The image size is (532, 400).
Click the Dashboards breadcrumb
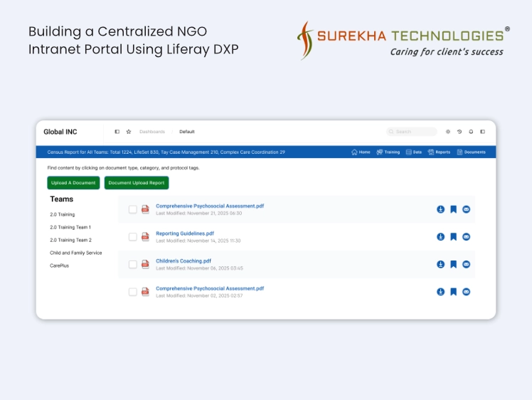point(152,132)
